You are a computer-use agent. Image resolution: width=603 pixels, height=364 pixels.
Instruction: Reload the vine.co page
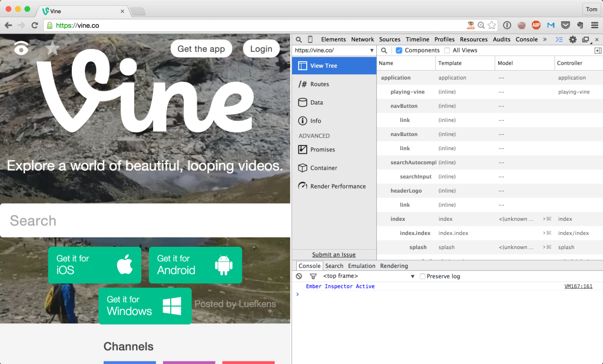pos(35,25)
